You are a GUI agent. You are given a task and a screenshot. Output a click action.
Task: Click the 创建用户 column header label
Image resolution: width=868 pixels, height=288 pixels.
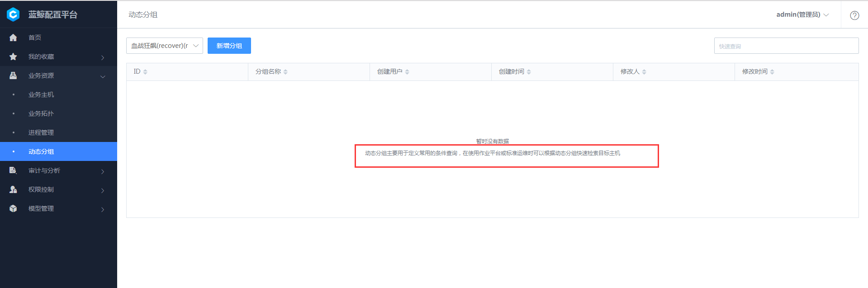390,71
